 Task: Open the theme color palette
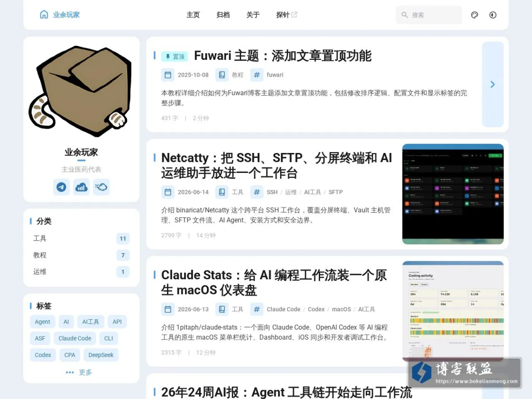474,15
